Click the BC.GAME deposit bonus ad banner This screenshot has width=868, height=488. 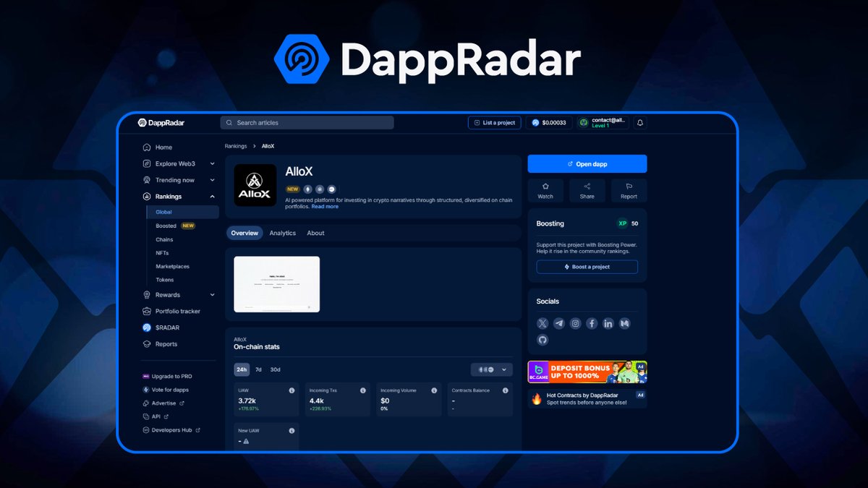587,372
